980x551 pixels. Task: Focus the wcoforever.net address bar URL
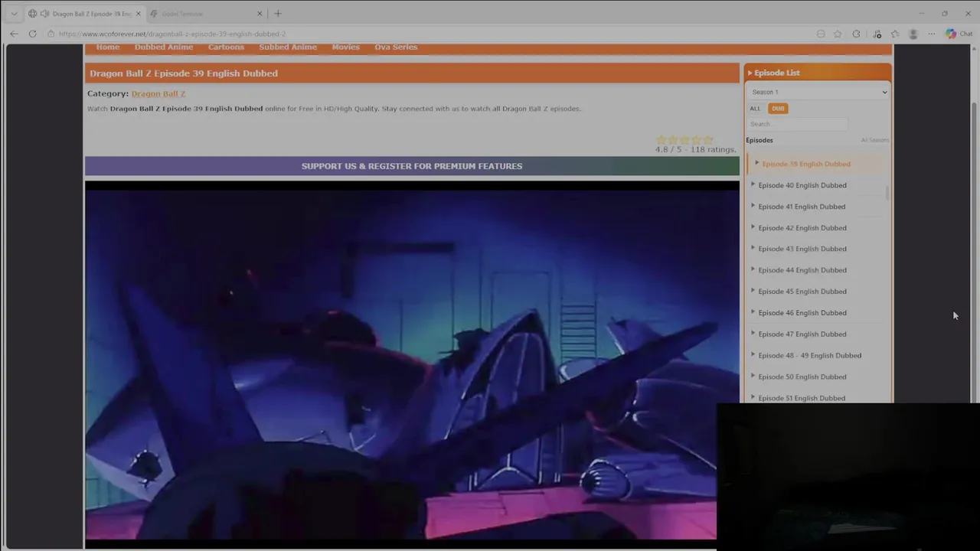tap(172, 34)
